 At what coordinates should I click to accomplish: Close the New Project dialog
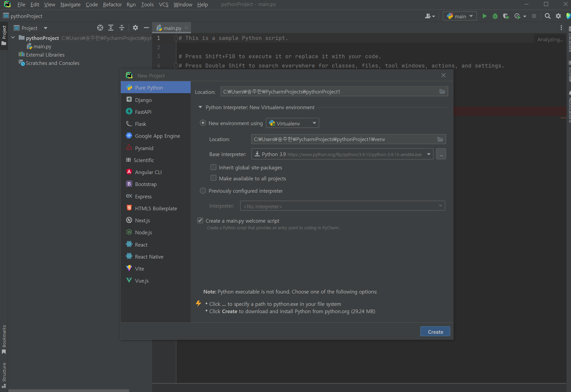coord(444,75)
